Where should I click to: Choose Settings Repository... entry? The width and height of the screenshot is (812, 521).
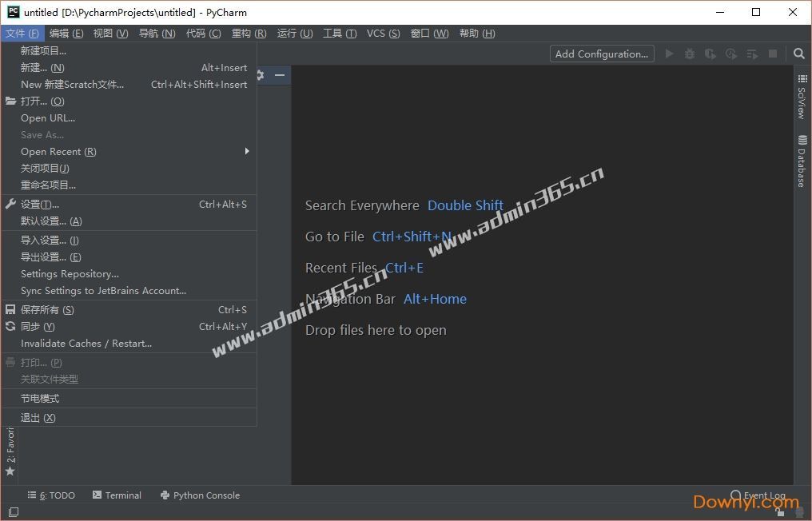pyautogui.click(x=129, y=274)
